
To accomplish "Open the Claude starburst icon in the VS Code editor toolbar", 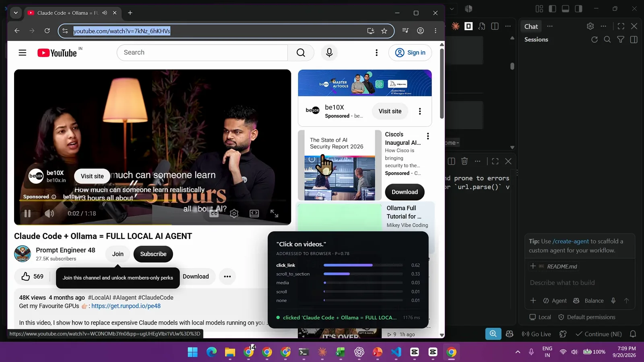I will coord(455,27).
